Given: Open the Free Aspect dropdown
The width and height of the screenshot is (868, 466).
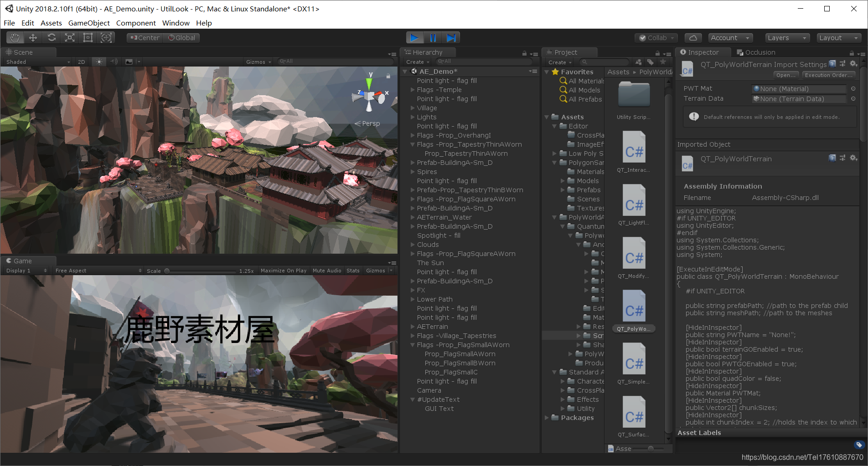Looking at the screenshot, I should 98,271.
